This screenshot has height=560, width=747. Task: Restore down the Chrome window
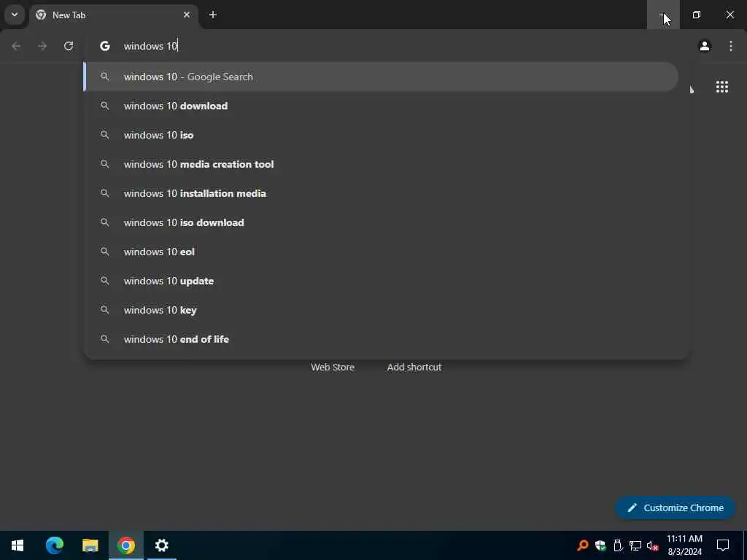tap(697, 15)
